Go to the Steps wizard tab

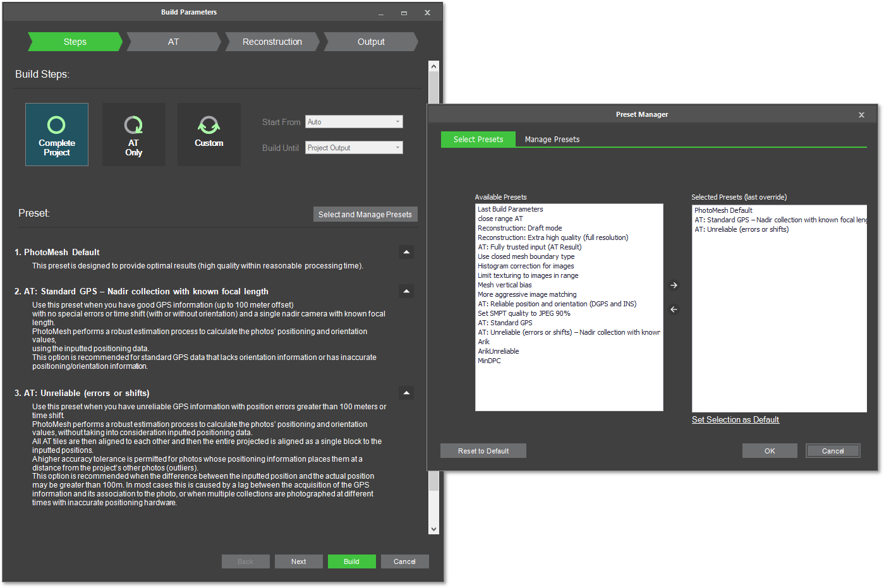point(75,42)
